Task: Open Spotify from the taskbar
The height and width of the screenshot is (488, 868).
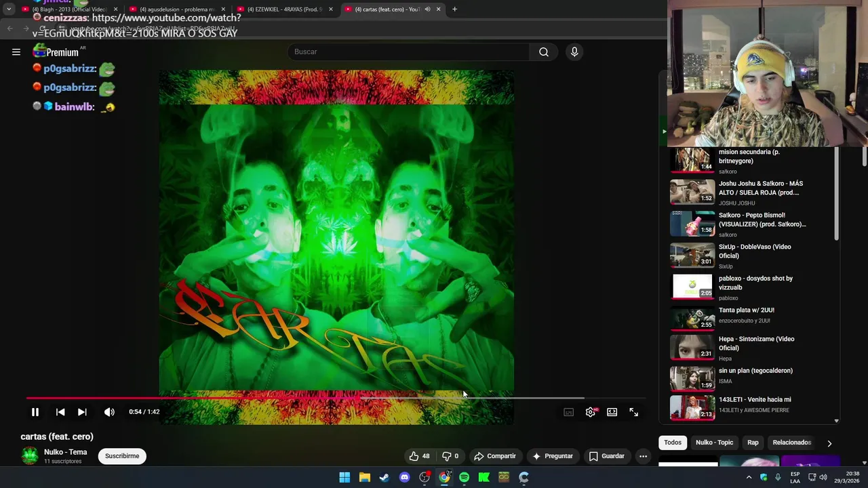Action: 464,477
